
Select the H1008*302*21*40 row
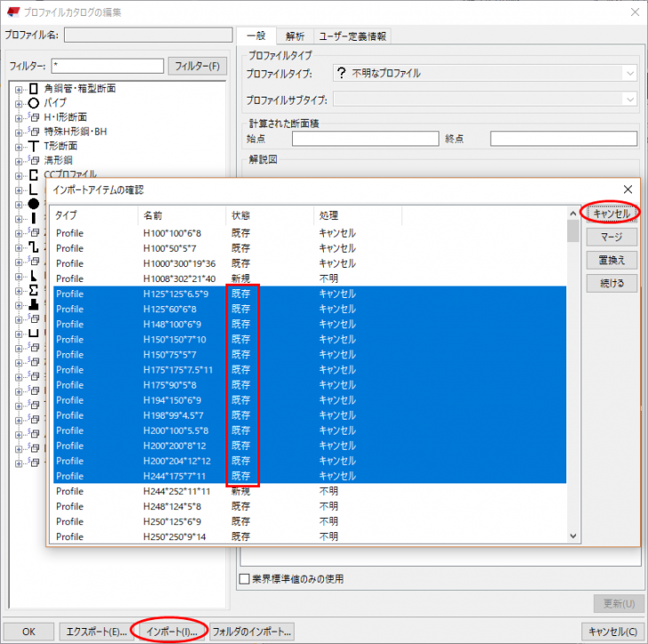pyautogui.click(x=310, y=279)
